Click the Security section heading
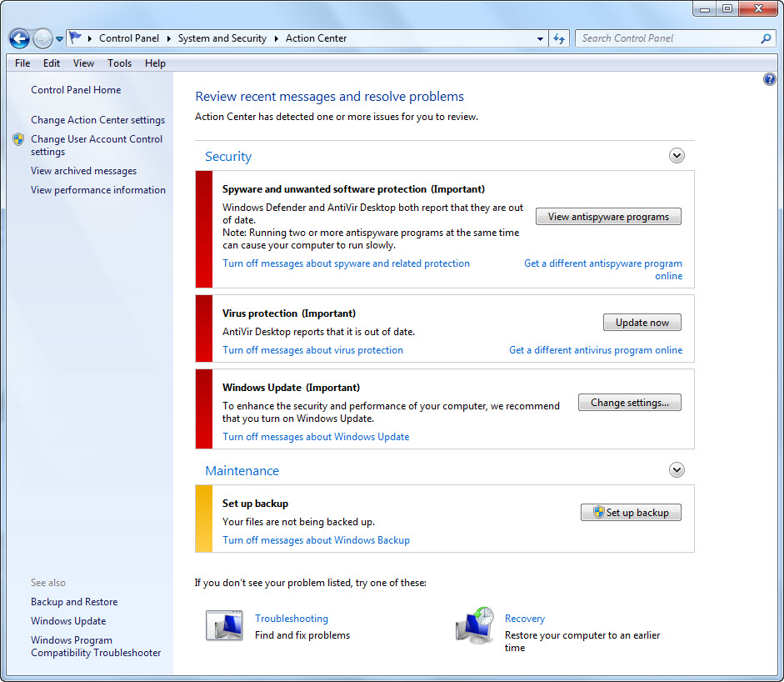The width and height of the screenshot is (784, 682). tap(228, 157)
